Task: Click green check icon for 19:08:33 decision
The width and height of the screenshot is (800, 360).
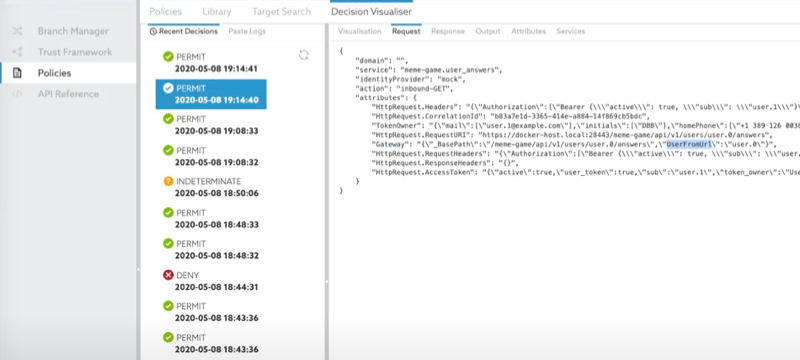Action: point(168,119)
